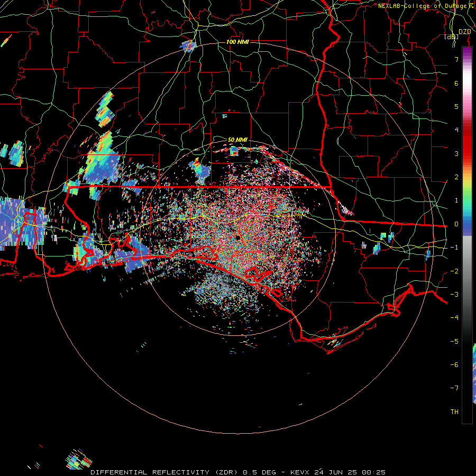This screenshot has height=476, width=476.
Task: Click the 3 dB tick on the scale
Action: (x=456, y=153)
